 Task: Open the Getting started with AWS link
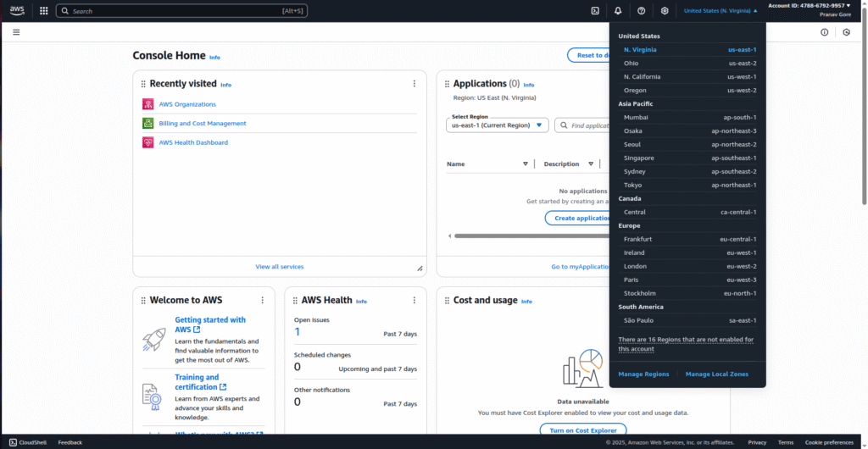(x=210, y=324)
